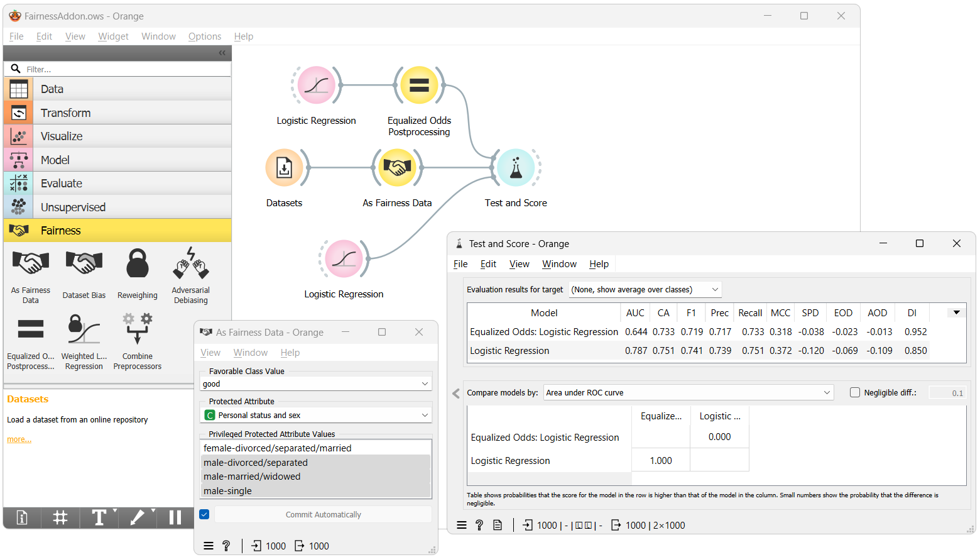The height and width of the screenshot is (557, 980).
Task: Toggle the Commit Automatically checkbox
Action: point(204,514)
